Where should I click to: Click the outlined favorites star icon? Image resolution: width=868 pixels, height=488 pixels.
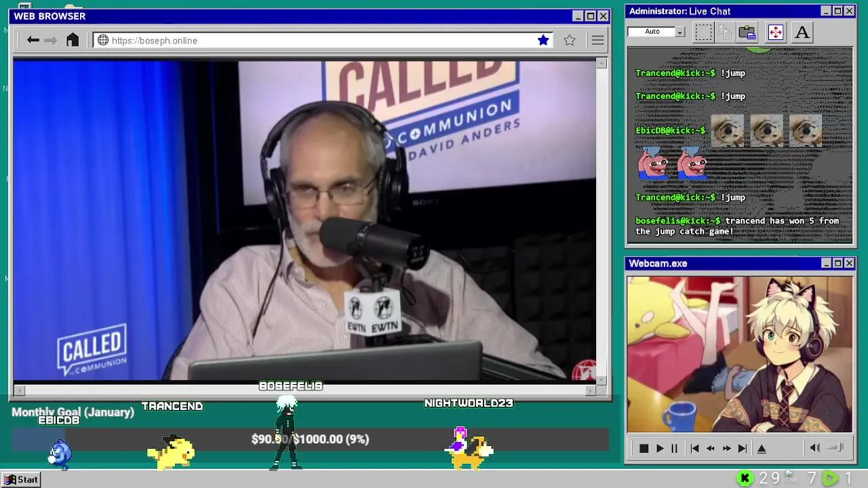(570, 40)
